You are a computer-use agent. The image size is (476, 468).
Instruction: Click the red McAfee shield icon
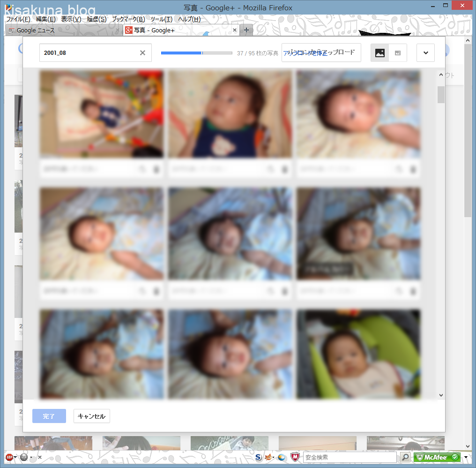click(295, 457)
